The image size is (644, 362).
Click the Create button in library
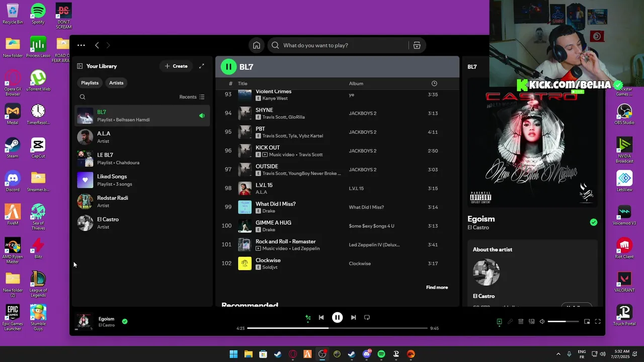[176, 66]
